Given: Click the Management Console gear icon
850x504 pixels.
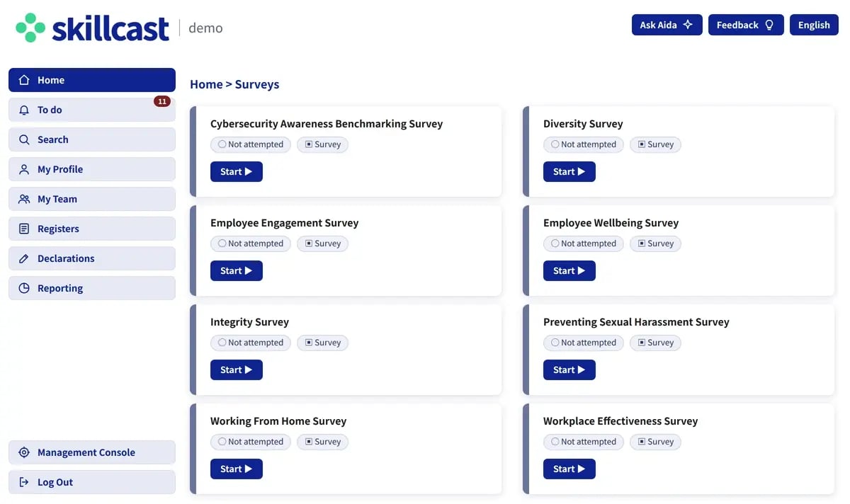Looking at the screenshot, I should click(24, 452).
